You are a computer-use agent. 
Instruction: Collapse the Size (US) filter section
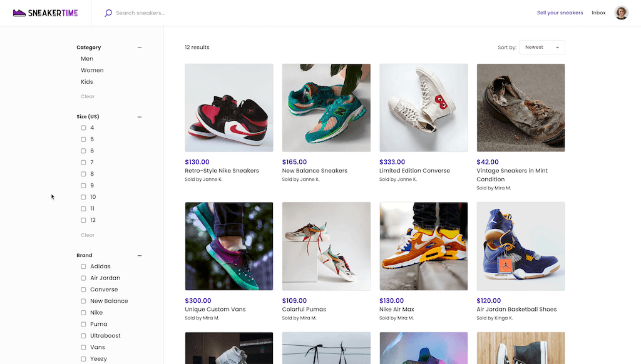coord(140,117)
